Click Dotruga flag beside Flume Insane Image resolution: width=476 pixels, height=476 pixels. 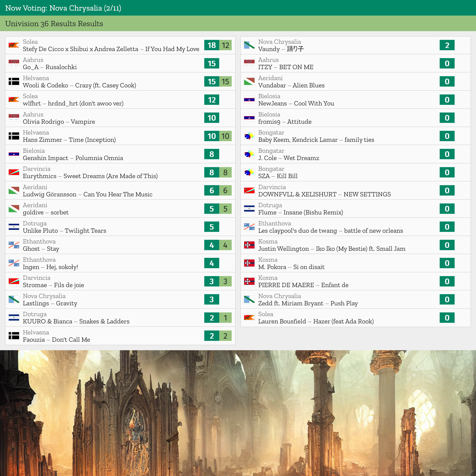[249, 209]
